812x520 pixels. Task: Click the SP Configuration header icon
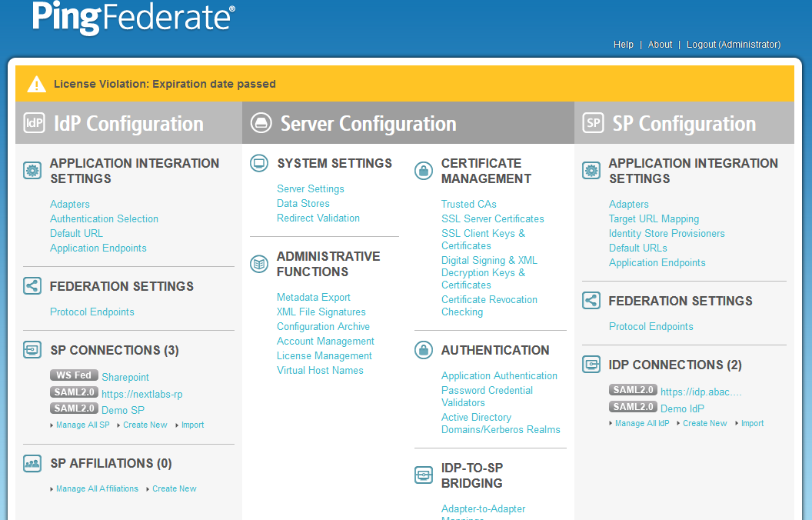[593, 123]
